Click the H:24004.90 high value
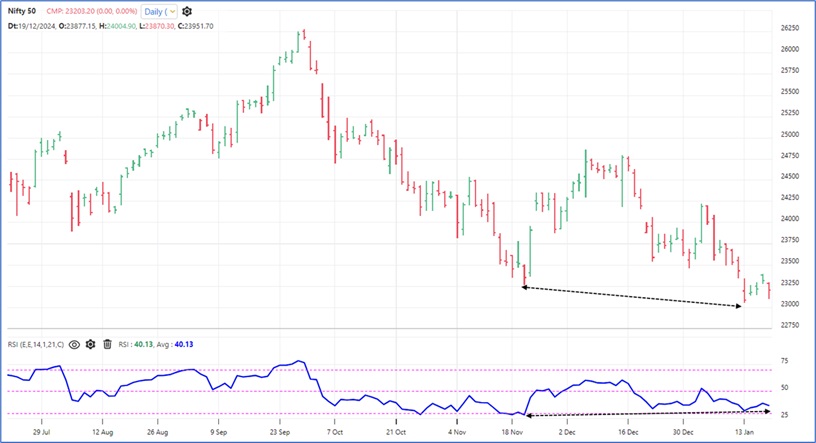This screenshot has width=816, height=443. (x=118, y=26)
